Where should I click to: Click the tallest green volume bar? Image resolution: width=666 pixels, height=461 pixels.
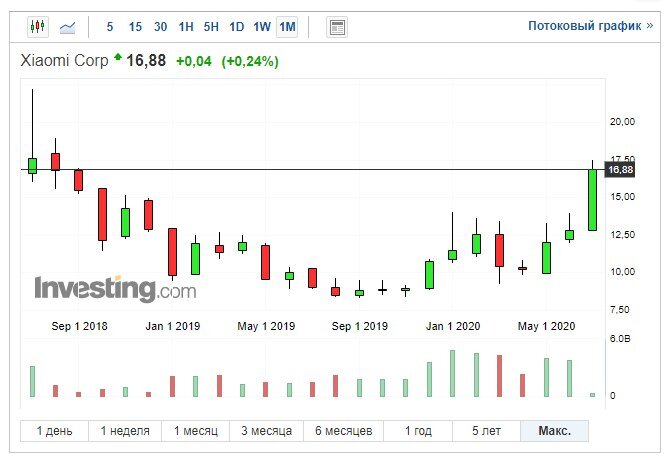tap(452, 373)
